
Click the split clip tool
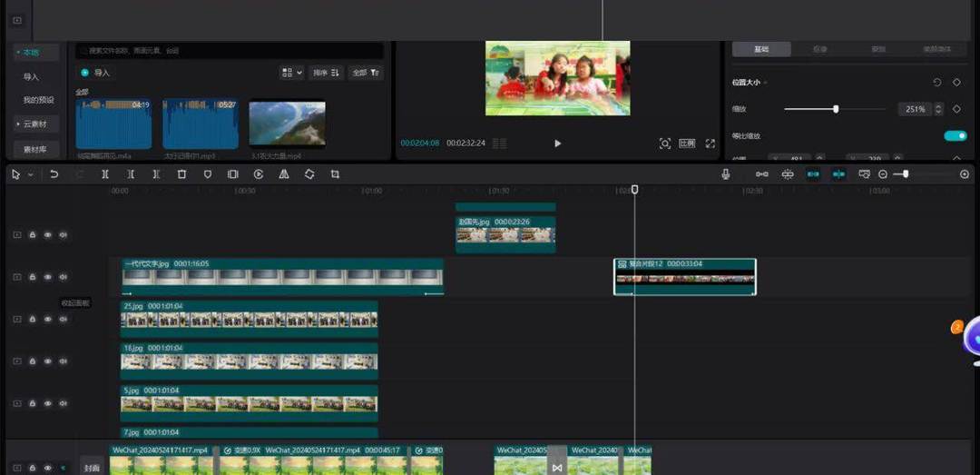point(105,174)
